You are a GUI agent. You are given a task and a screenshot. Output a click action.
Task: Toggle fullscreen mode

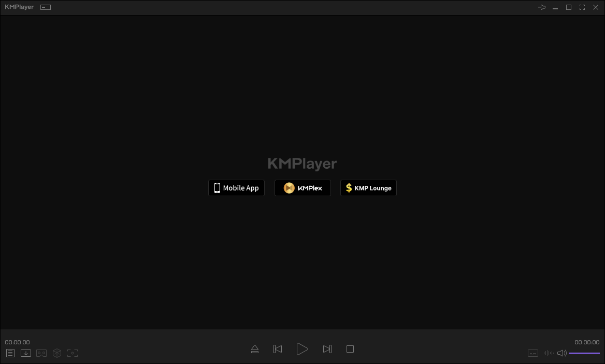click(582, 7)
